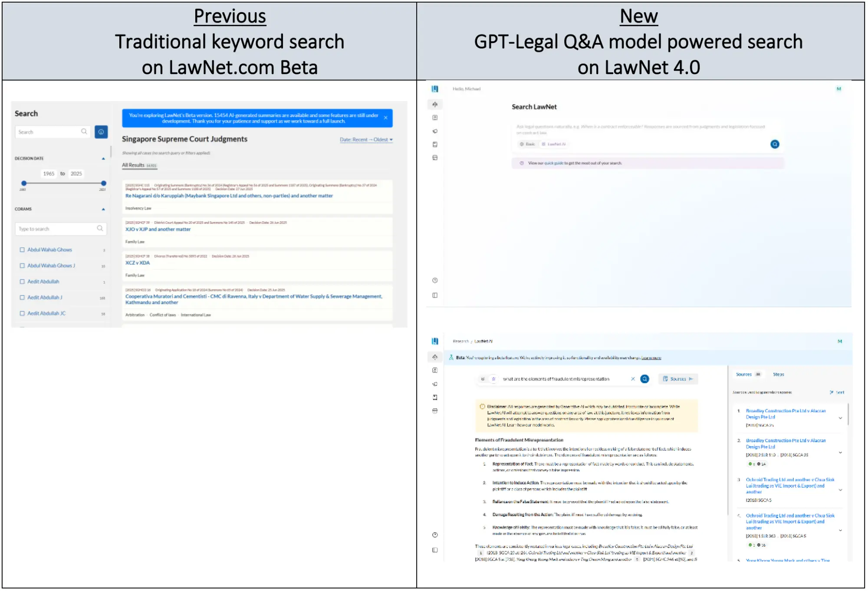Screen dimensions: 868x591
Task: Switch to the Sources tab in the right panel
Action: pyautogui.click(x=748, y=374)
